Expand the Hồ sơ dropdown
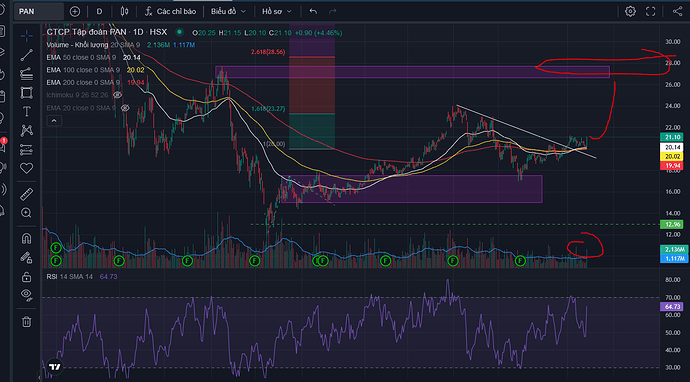The height and width of the screenshot is (382, 690). point(277,11)
